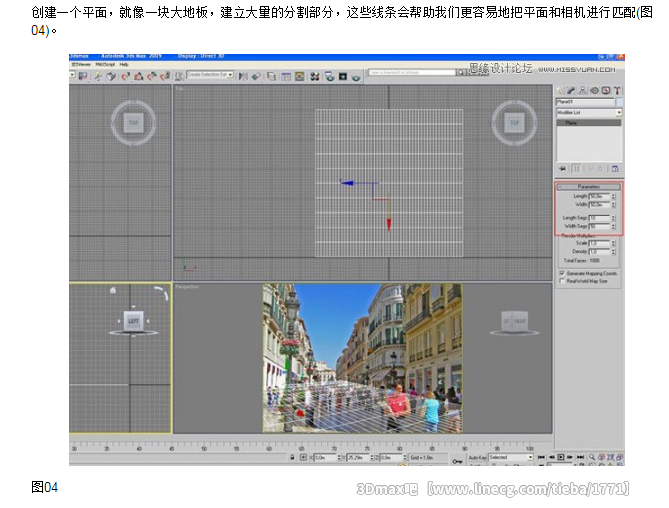Click Configure Modifier Sets icon
This screenshot has width=669, height=508.
coord(615,169)
